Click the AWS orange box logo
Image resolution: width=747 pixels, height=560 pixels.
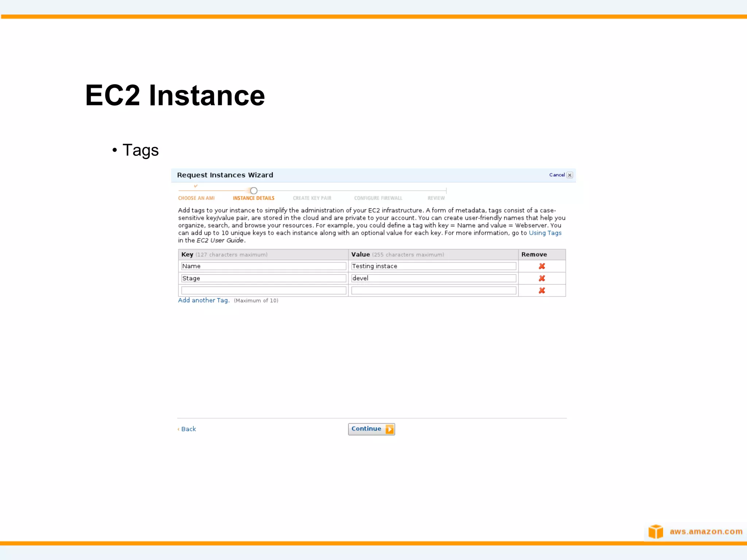click(x=655, y=532)
